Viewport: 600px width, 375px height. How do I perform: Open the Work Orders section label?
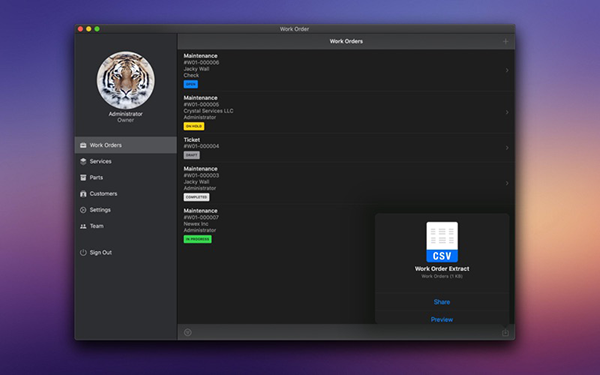point(106,145)
